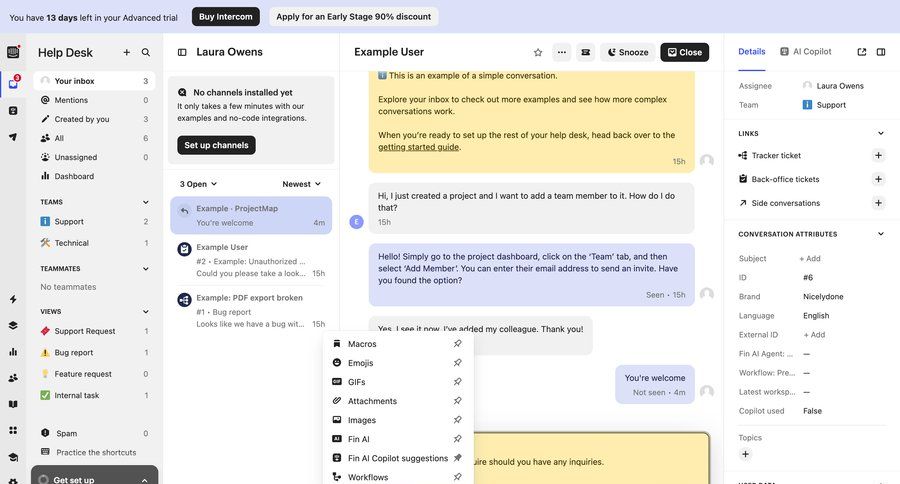Unpin Fin AI Copilot suggestions

click(x=457, y=458)
